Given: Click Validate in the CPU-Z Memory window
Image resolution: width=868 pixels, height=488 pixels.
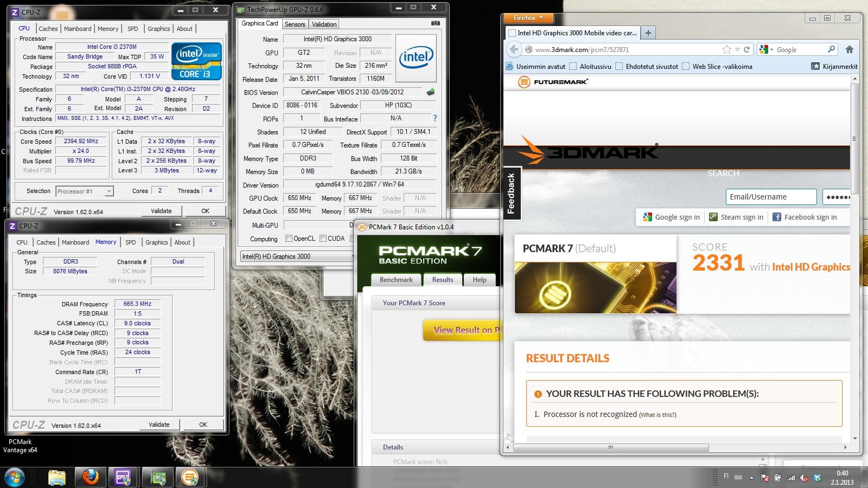Looking at the screenshot, I should pos(159,425).
